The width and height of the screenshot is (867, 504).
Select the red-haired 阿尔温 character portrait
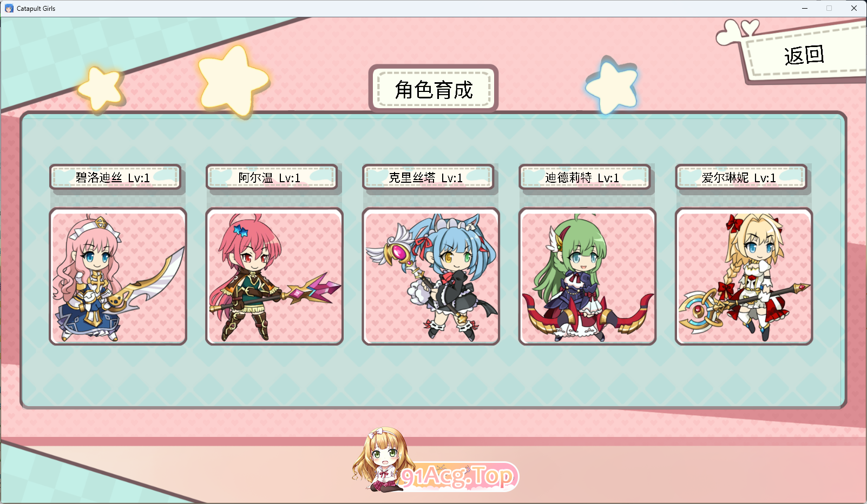[274, 276]
